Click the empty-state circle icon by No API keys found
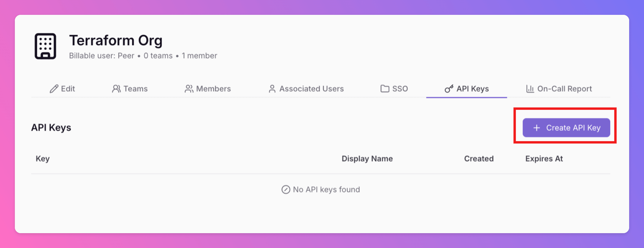This screenshot has height=248, width=644. [x=286, y=190]
